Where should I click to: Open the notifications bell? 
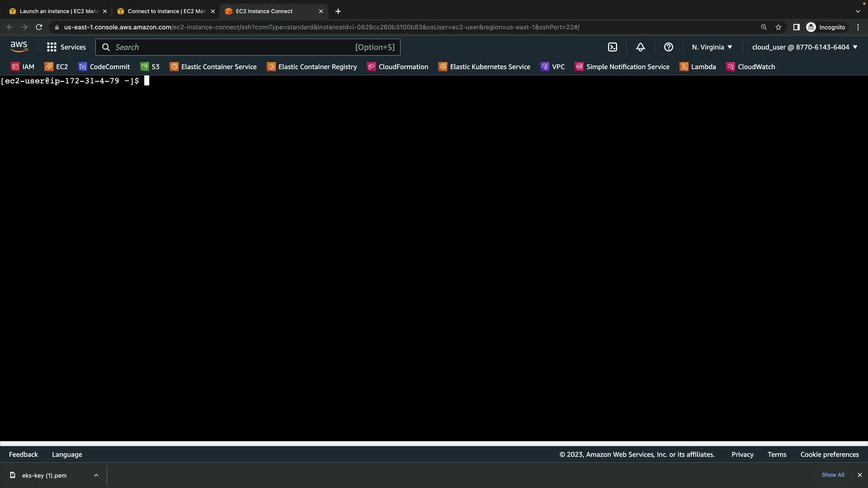point(641,47)
